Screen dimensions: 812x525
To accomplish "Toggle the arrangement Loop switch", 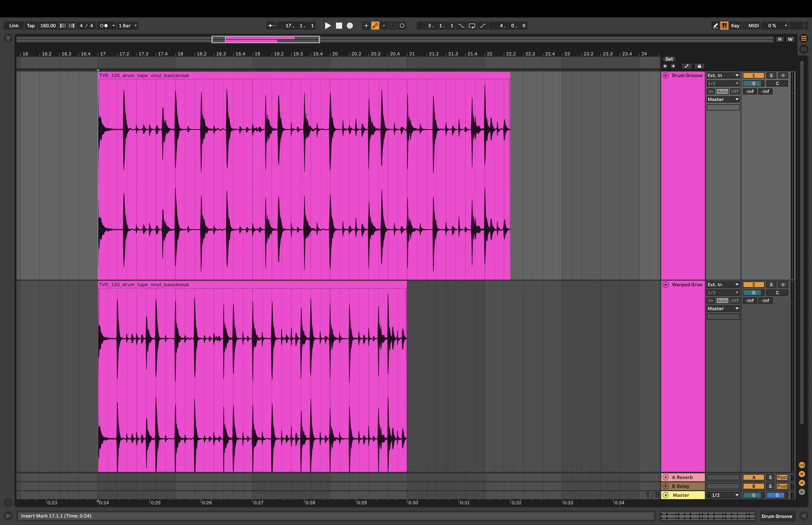I will tap(472, 26).
